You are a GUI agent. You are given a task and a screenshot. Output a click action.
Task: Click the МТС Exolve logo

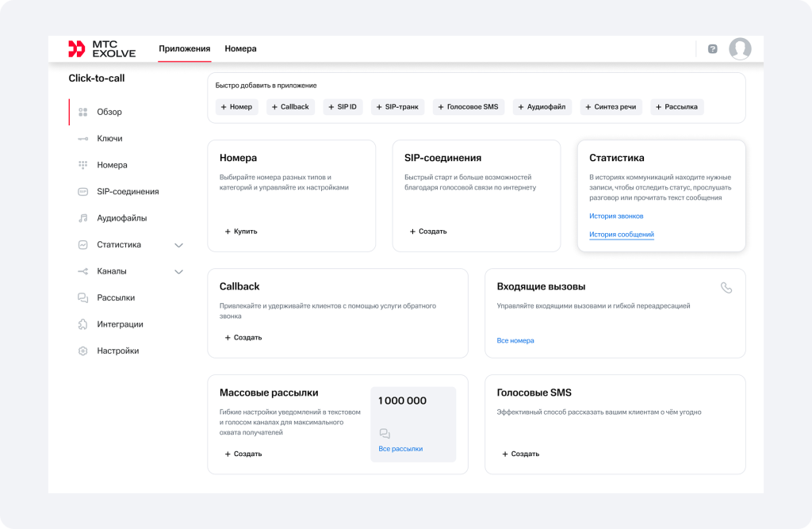point(101,49)
